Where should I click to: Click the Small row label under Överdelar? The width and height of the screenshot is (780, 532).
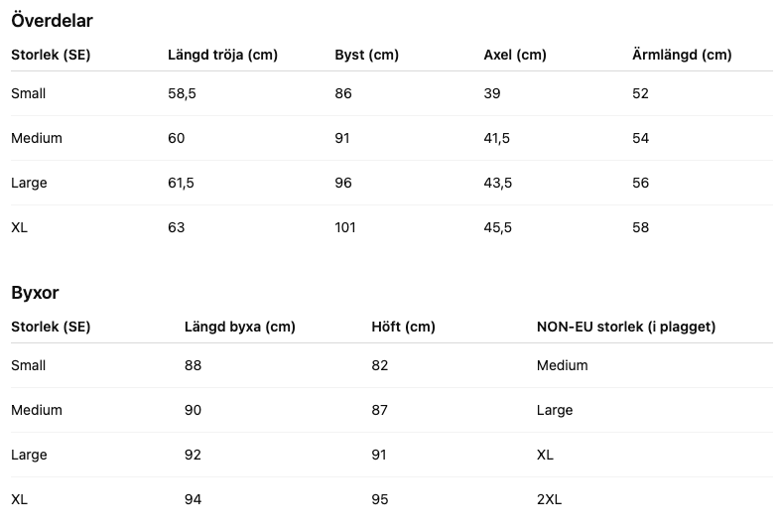pyautogui.click(x=28, y=93)
